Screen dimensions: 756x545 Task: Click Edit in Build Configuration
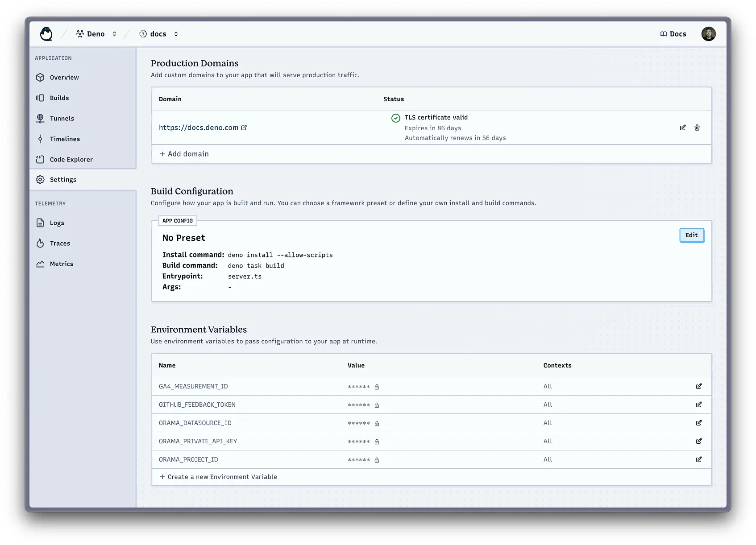click(691, 235)
